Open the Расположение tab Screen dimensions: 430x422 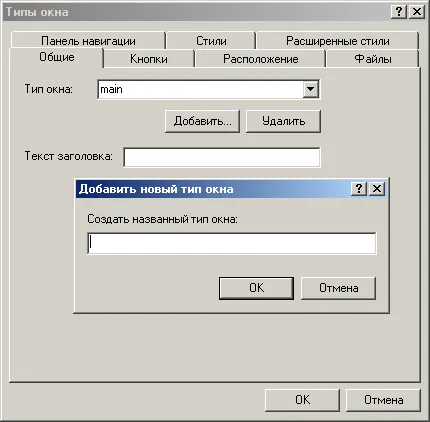coord(260,59)
